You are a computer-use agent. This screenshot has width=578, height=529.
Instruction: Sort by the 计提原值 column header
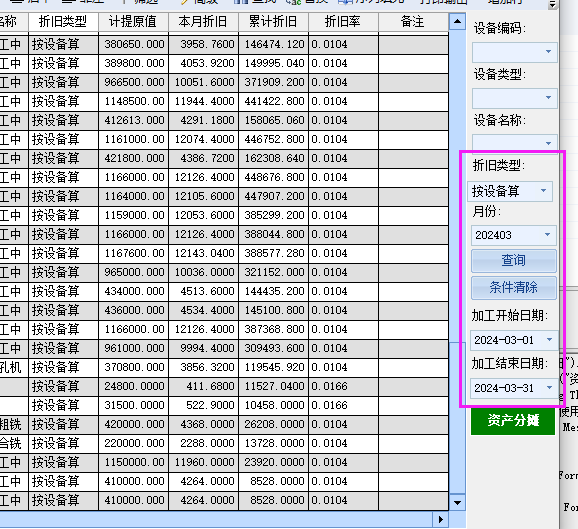tap(133, 22)
